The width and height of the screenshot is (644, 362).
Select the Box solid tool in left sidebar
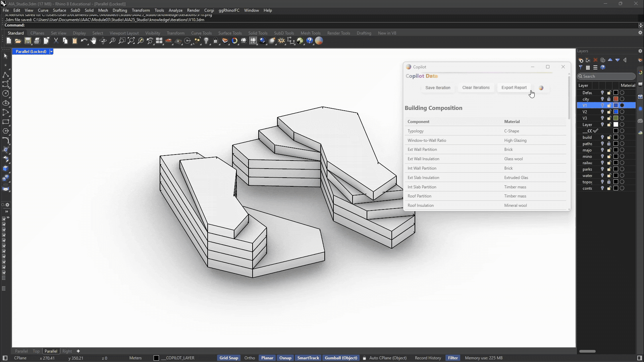point(6,169)
